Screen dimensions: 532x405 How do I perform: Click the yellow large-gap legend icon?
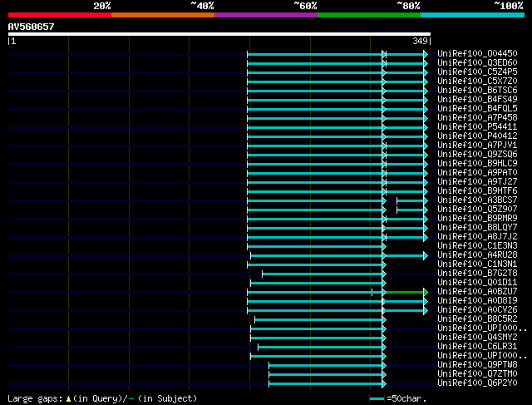pos(68,399)
